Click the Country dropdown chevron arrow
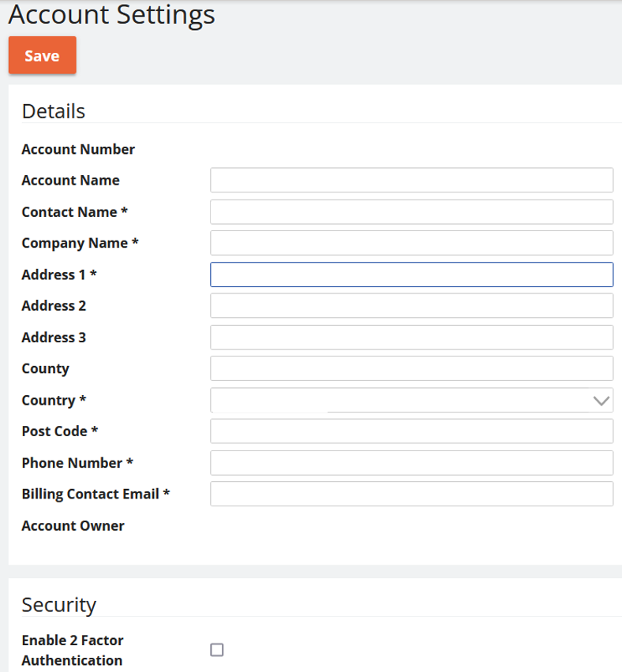This screenshot has height=672, width=622. pos(601,401)
